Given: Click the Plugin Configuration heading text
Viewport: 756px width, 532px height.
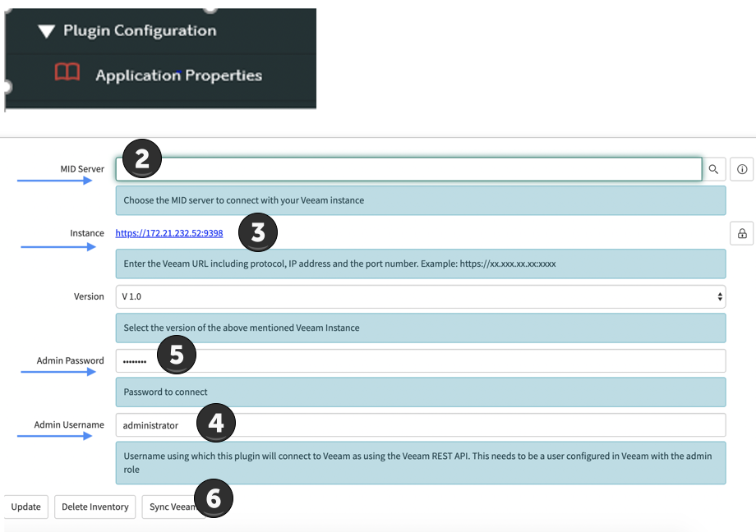Looking at the screenshot, I should point(140,31).
